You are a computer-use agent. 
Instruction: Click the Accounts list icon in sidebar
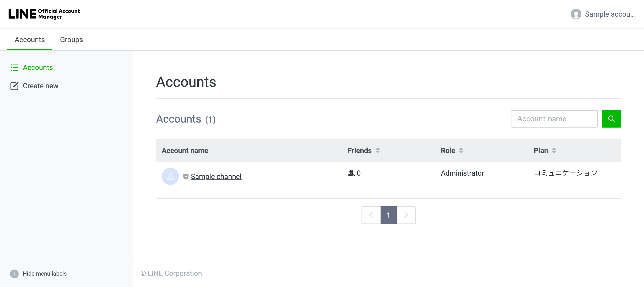click(x=14, y=68)
